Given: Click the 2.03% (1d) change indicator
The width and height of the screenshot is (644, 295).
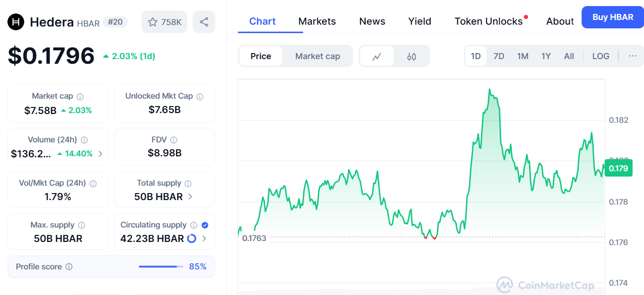Looking at the screenshot, I should point(129,56).
